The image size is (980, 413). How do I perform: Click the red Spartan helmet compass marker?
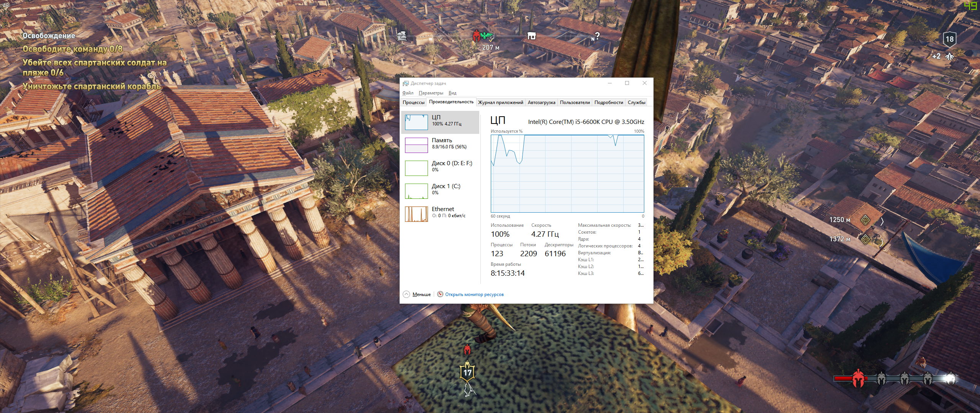(x=476, y=36)
